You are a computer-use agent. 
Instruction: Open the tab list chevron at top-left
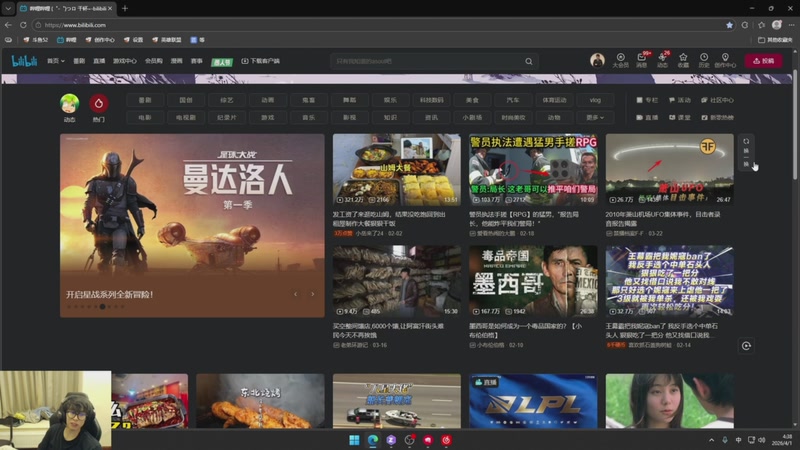point(8,8)
